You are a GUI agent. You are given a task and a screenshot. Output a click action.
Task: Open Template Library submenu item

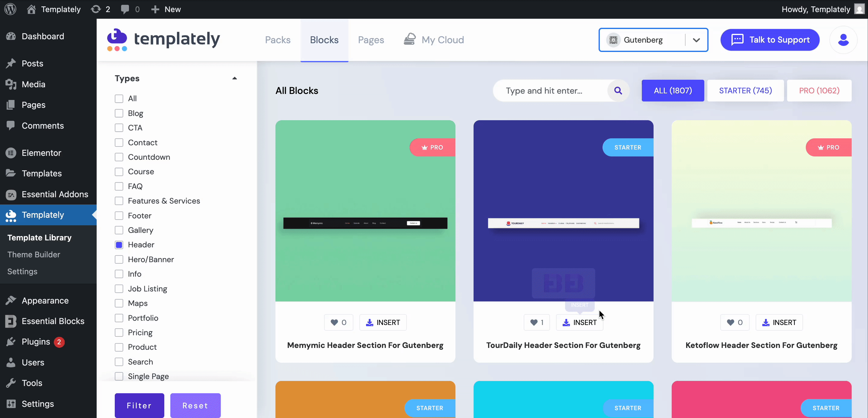click(40, 237)
